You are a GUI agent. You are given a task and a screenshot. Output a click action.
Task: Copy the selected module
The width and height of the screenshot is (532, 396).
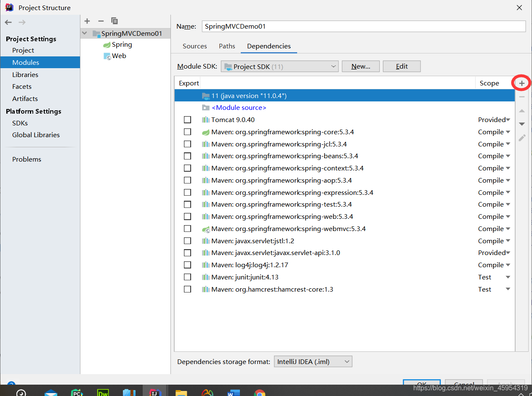pyautogui.click(x=114, y=21)
